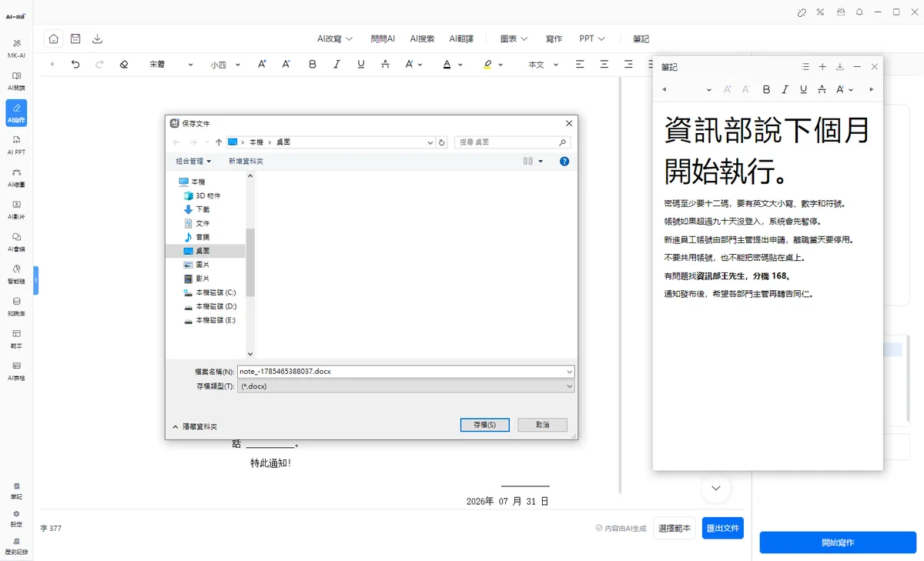
Task: Open the 宋體 font family dropdown
Action: tap(171, 65)
